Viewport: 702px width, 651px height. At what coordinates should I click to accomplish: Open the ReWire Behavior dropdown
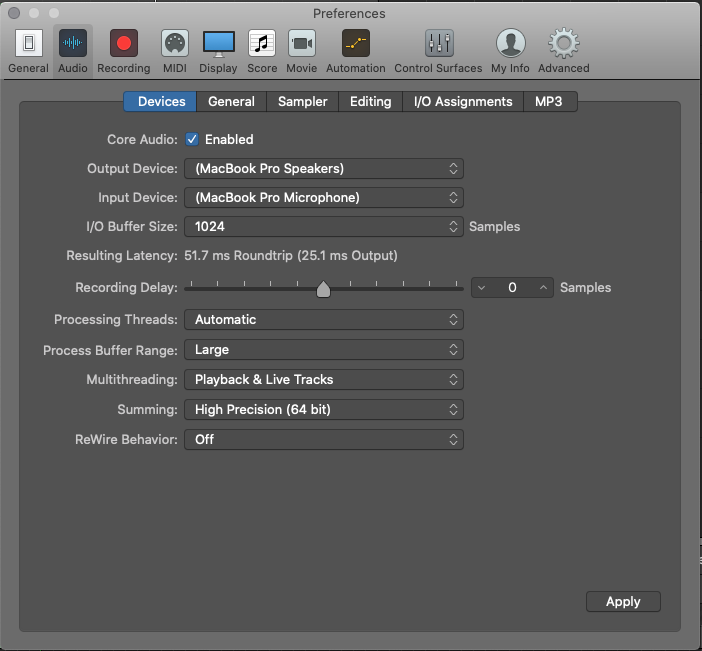324,440
